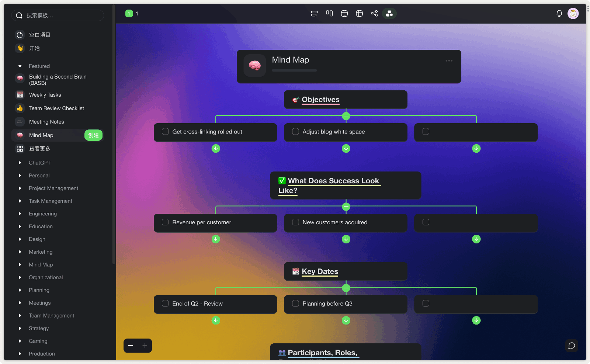This screenshot has width=590, height=364.
Task: Click the 查看更多 view more link
Action: point(40,149)
